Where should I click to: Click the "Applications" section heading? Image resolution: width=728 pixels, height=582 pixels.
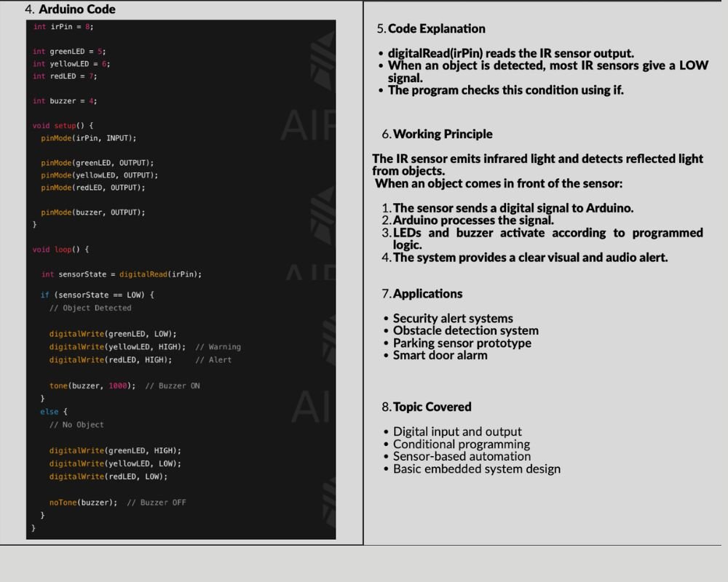point(427,294)
